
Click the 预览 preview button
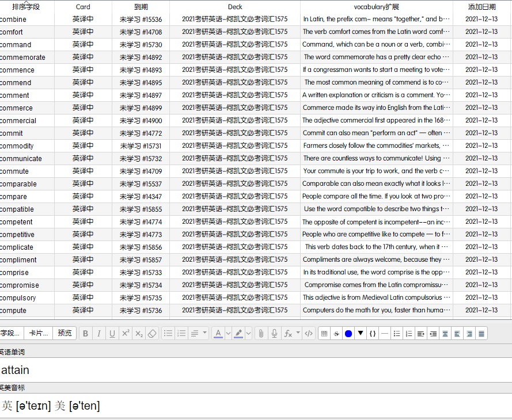tap(65, 333)
